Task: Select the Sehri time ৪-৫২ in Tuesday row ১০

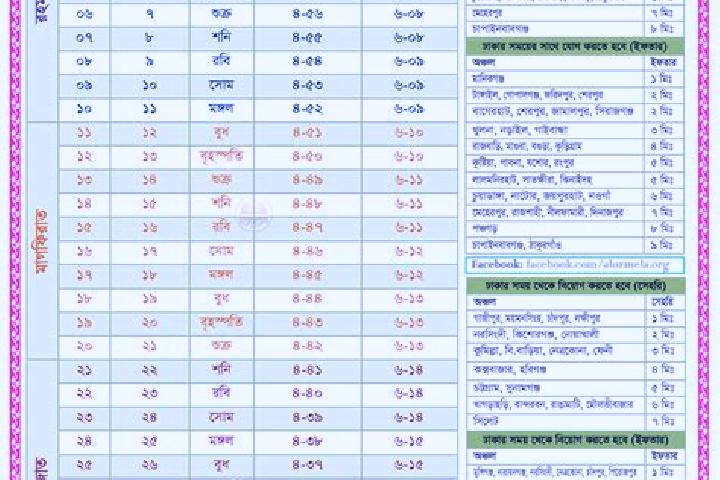Action: click(308, 109)
